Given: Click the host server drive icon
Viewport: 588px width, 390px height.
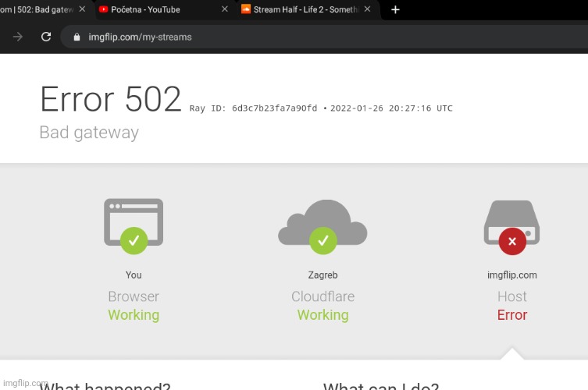Looking at the screenshot, I should click(x=512, y=222).
